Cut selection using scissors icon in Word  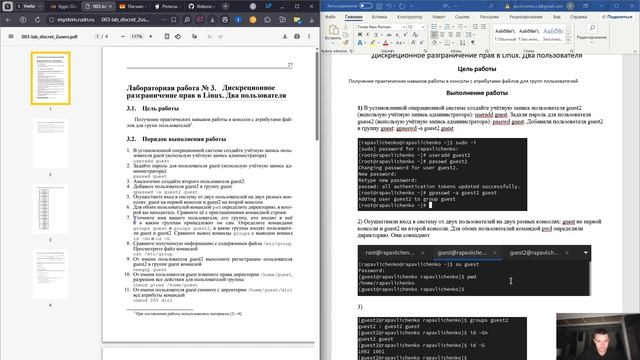coord(346,27)
